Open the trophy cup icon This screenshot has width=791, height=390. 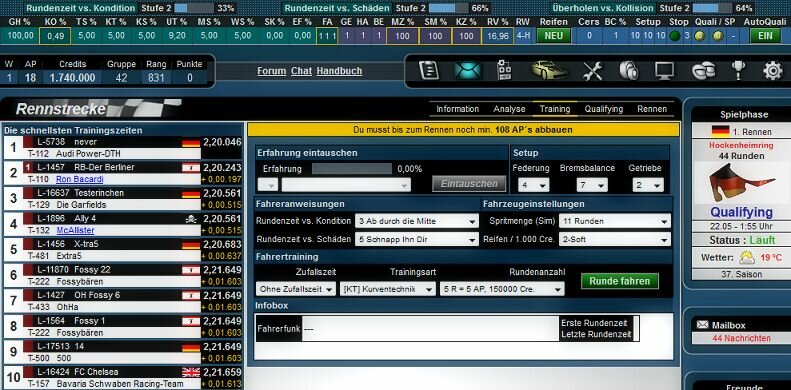tap(738, 71)
